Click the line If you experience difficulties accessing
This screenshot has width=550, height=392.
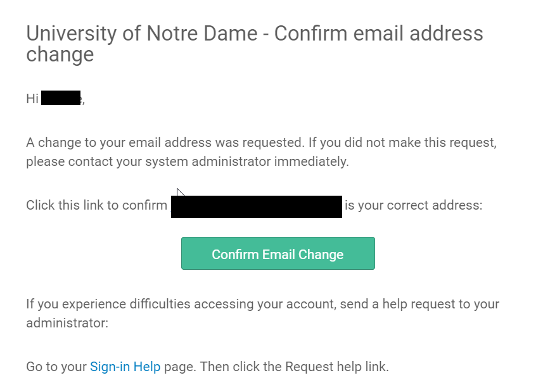[x=263, y=304]
